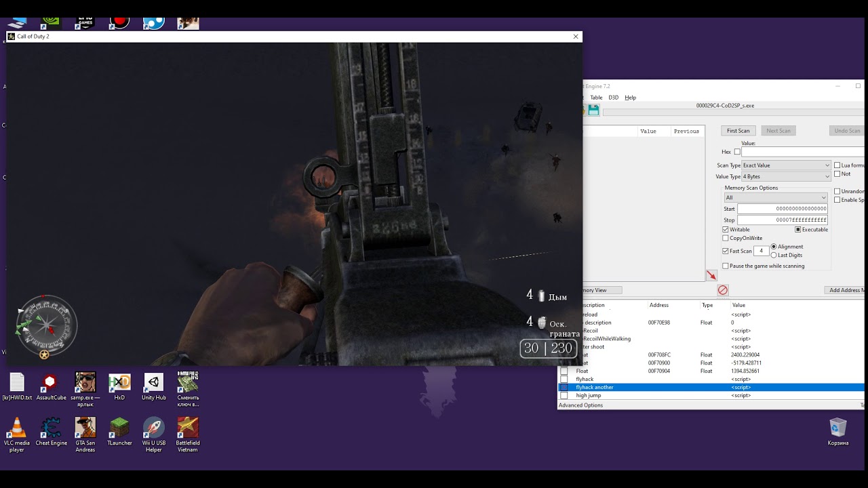Image resolution: width=868 pixels, height=488 pixels.
Task: Activate the high jump script checkbox
Action: pyautogui.click(x=564, y=396)
